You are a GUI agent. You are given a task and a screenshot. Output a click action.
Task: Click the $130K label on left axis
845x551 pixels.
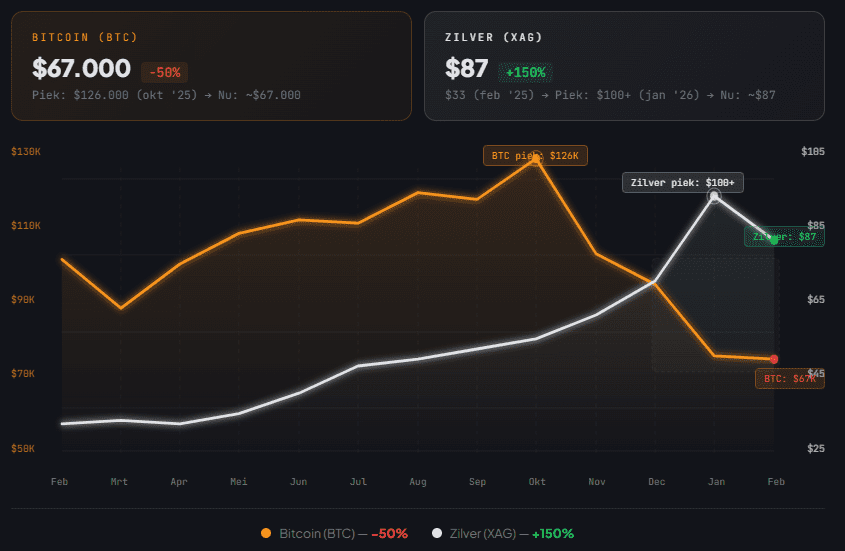click(x=25, y=152)
